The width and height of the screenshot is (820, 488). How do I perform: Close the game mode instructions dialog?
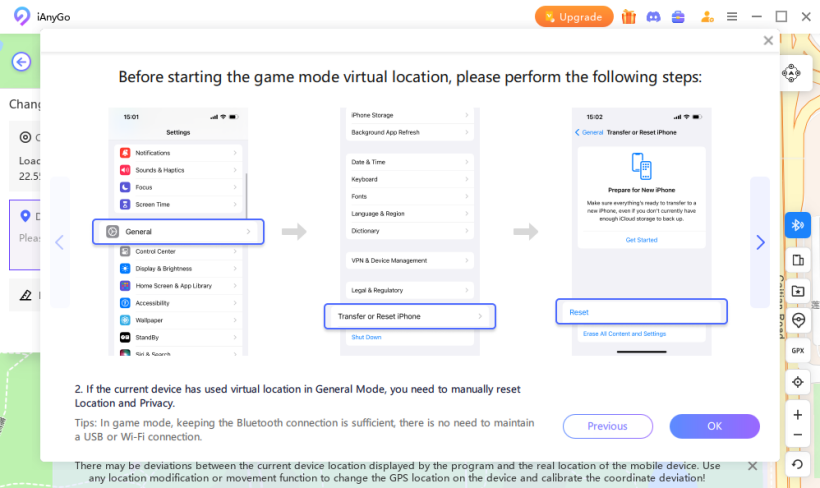(x=768, y=40)
